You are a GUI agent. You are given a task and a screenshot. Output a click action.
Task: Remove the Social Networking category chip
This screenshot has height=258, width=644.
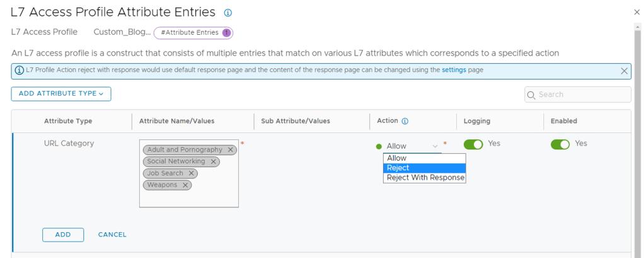[214, 161]
